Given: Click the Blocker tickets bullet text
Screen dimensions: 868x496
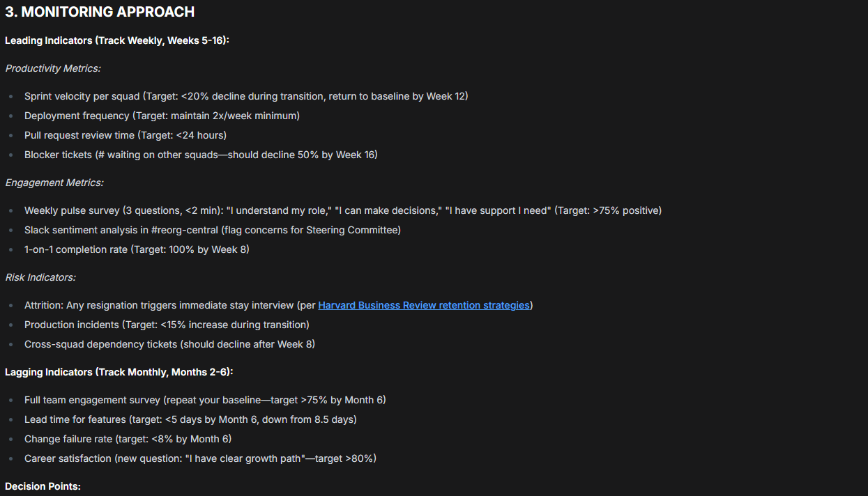Looking at the screenshot, I should coord(201,155).
